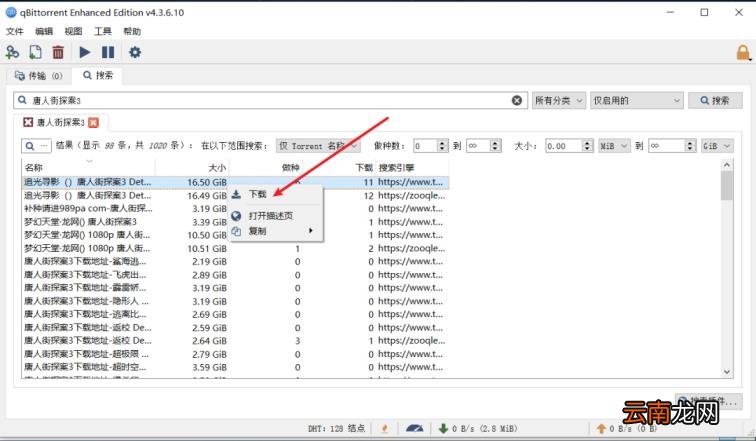
Task: Click the orange upload speed arrow icon
Action: pos(601,428)
